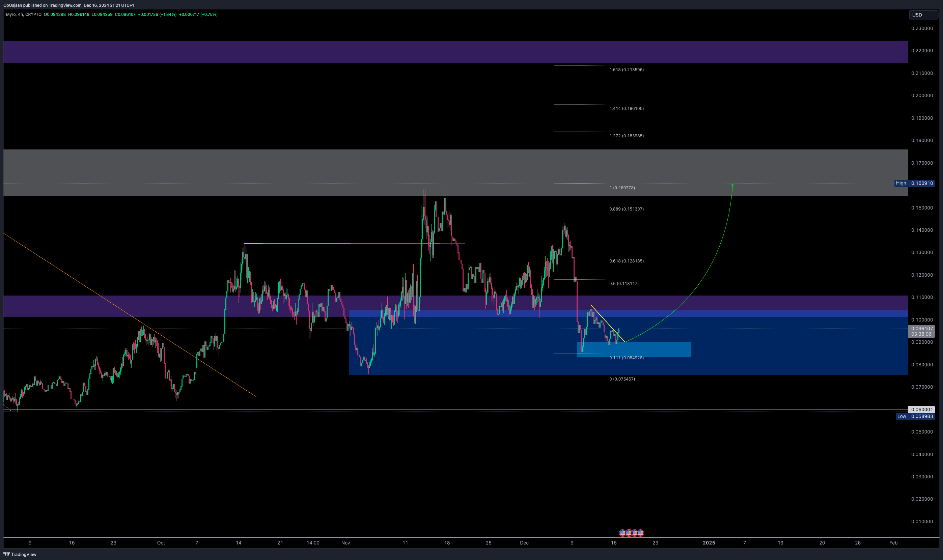Click the 14:00 label on the time axis
Viewport: 943px width, 560px height.
(313, 543)
